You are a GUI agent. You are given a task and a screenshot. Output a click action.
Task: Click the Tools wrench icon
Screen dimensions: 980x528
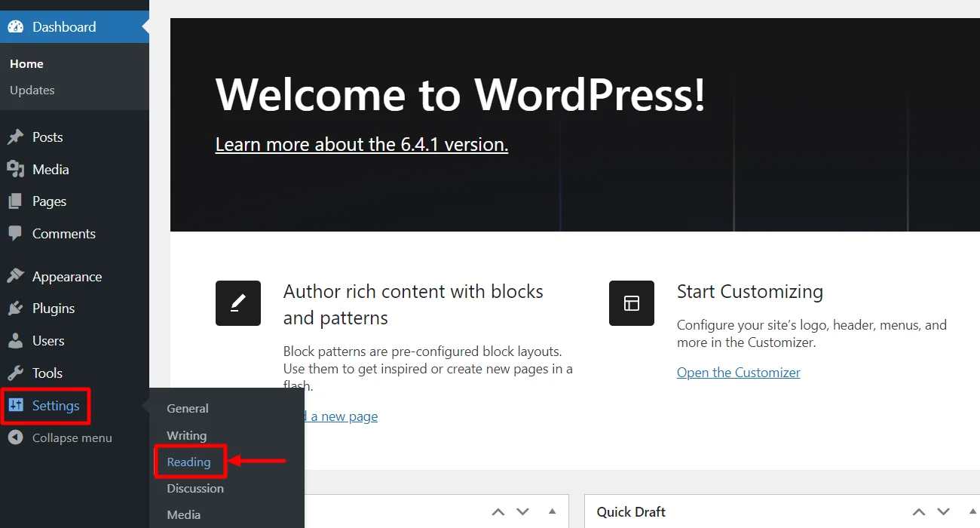[15, 373]
